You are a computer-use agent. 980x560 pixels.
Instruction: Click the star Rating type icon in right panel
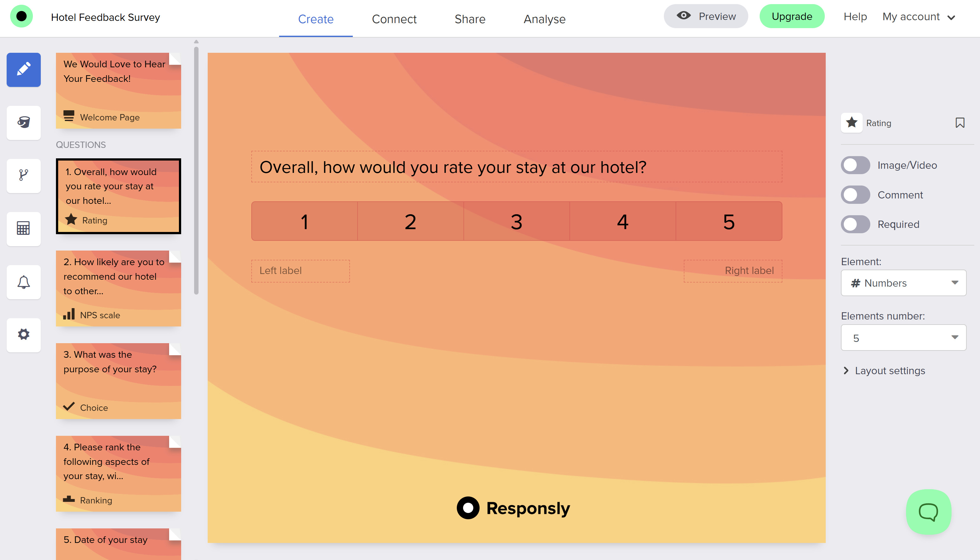pyautogui.click(x=852, y=123)
